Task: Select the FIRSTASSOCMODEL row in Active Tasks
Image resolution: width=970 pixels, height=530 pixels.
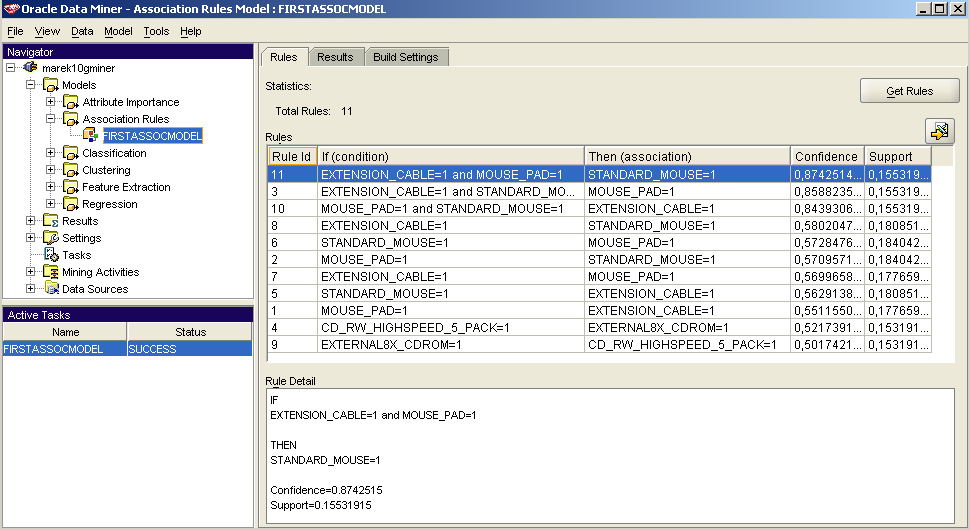Action: pos(127,349)
